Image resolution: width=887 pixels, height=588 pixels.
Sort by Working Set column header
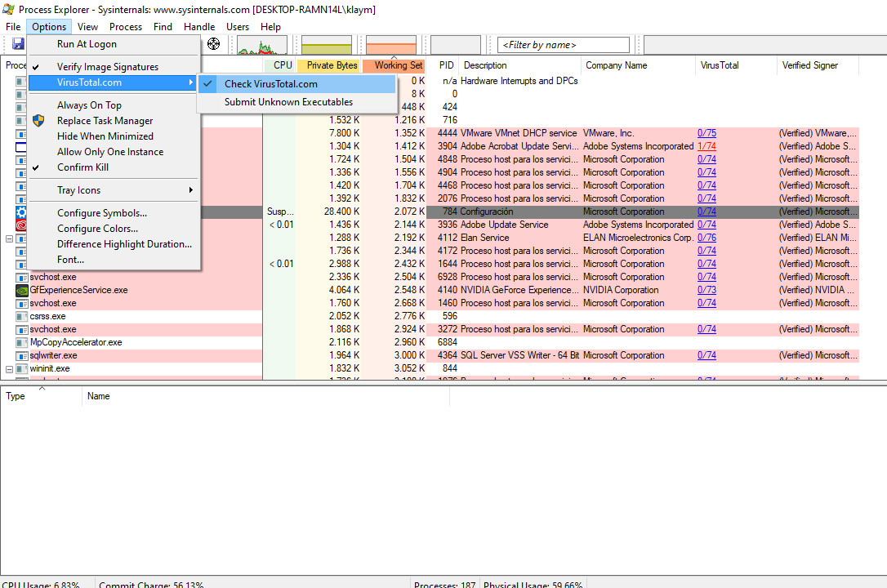click(x=394, y=65)
